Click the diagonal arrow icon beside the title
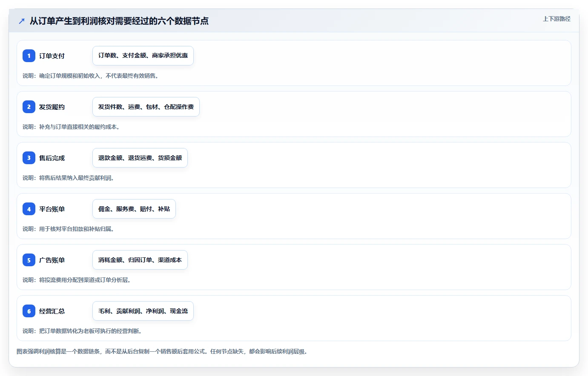The width and height of the screenshot is (588, 376). coord(22,21)
